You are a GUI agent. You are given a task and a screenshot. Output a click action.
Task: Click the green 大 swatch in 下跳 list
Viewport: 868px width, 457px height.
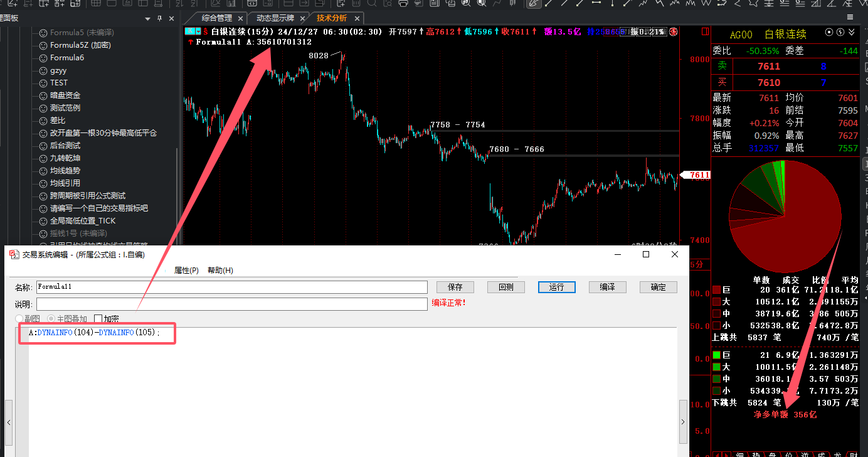(717, 367)
